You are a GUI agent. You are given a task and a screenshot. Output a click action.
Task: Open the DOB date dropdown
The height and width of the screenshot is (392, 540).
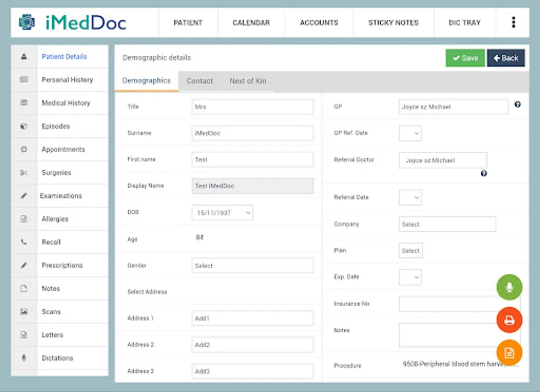(x=222, y=213)
